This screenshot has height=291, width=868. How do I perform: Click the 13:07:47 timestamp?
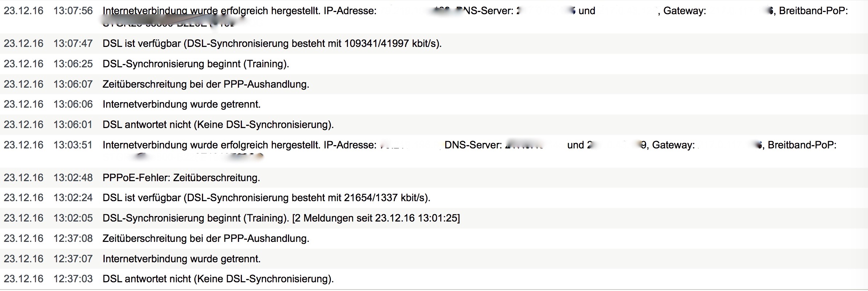point(73,44)
